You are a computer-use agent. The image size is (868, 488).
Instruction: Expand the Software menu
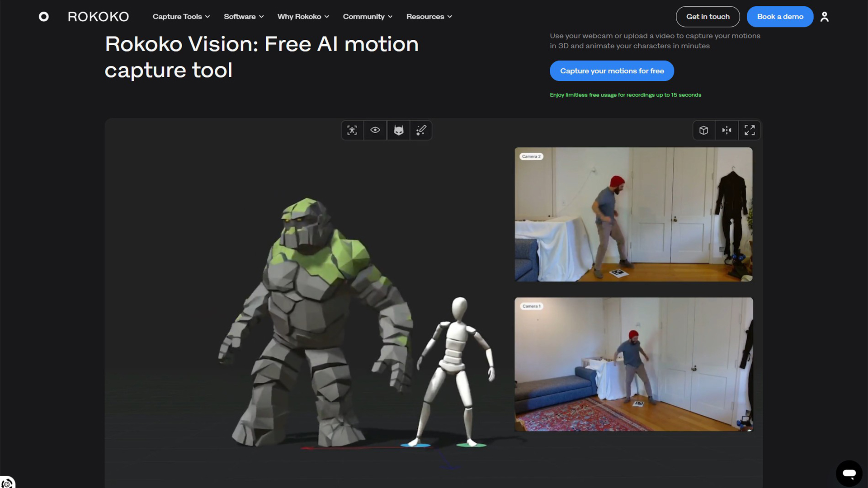point(244,17)
